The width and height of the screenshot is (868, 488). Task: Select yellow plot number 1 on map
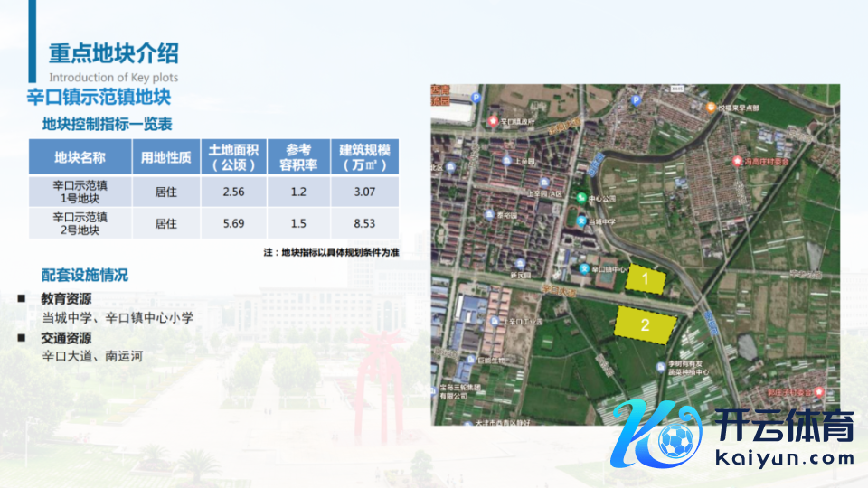646,280
